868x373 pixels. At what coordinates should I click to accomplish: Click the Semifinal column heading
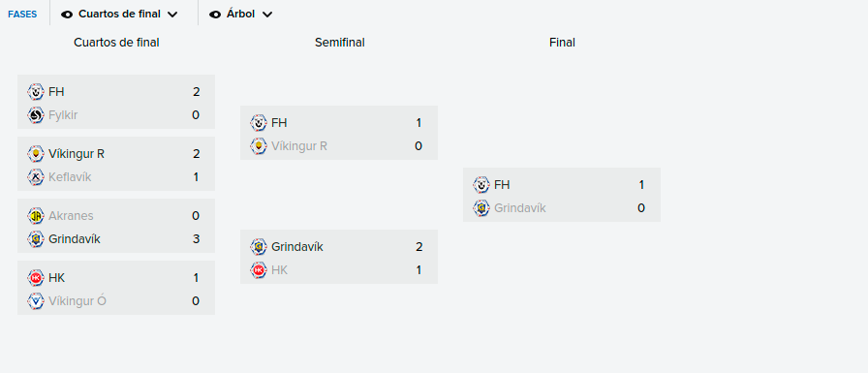coord(340,43)
